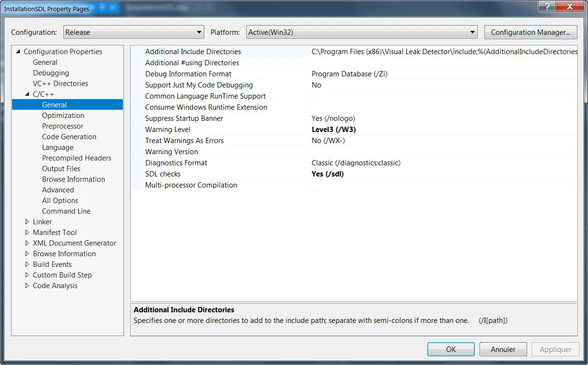Collapse the C/C++ tree node
This screenshot has width=588, height=365.
tap(28, 94)
